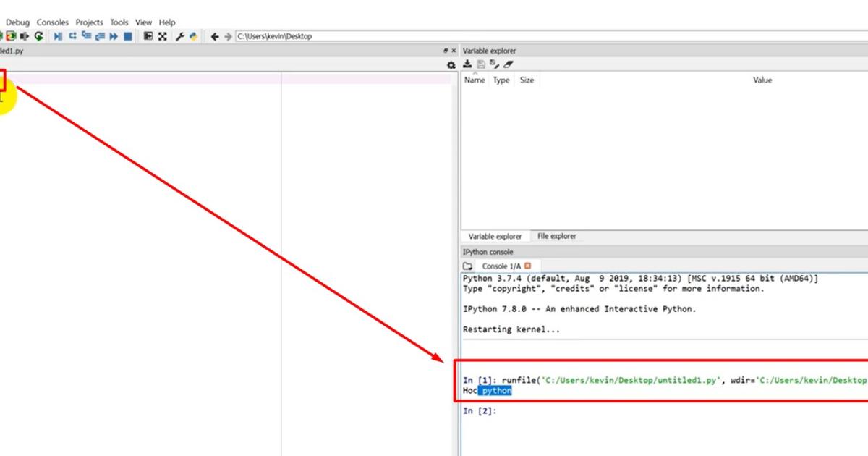Open editor options gear icon

point(451,65)
